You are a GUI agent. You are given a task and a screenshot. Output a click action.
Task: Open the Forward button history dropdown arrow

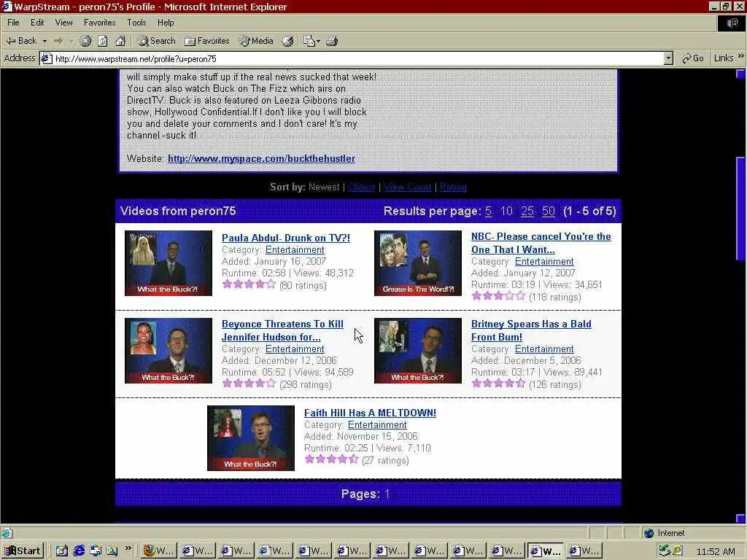click(x=71, y=41)
